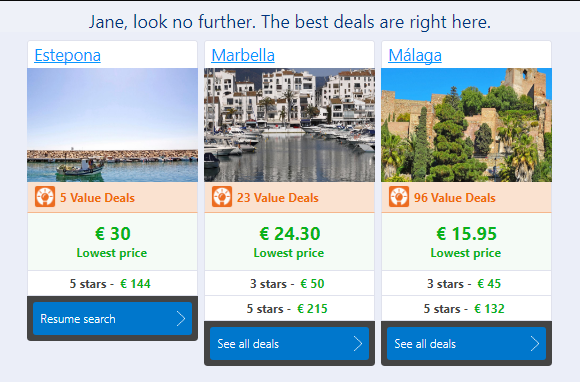Click See all deals for Málaga
This screenshot has width=580, height=382.
(466, 344)
